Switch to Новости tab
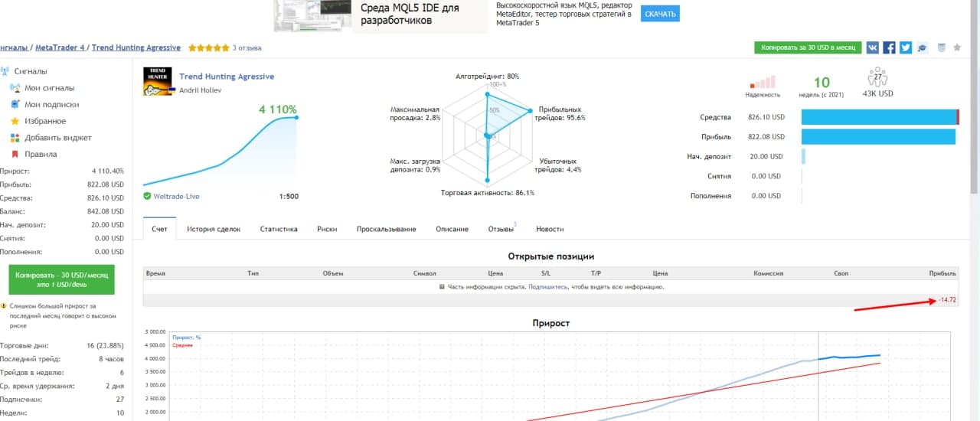980x421 pixels. click(x=550, y=229)
